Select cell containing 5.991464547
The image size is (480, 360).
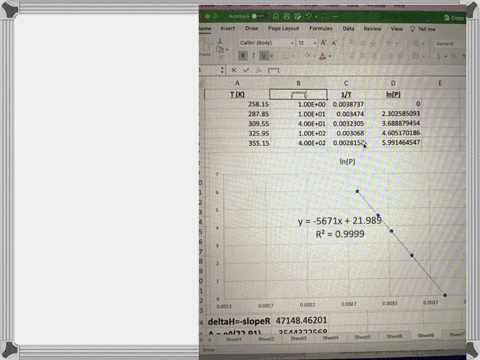tap(393, 142)
